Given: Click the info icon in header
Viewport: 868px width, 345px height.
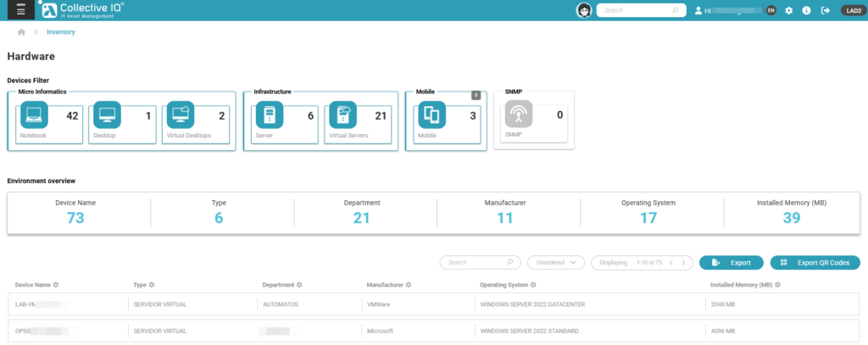Looking at the screenshot, I should 805,10.
